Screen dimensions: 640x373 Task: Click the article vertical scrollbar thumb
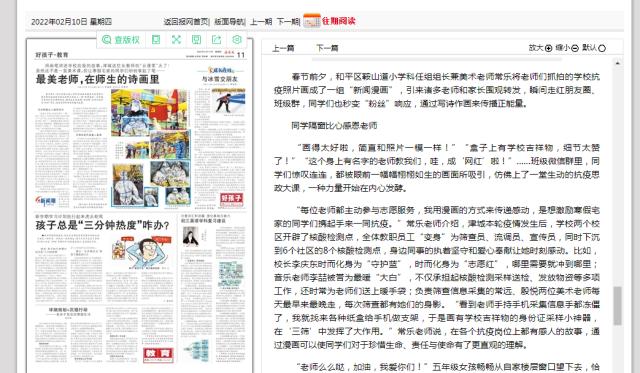[618, 306]
